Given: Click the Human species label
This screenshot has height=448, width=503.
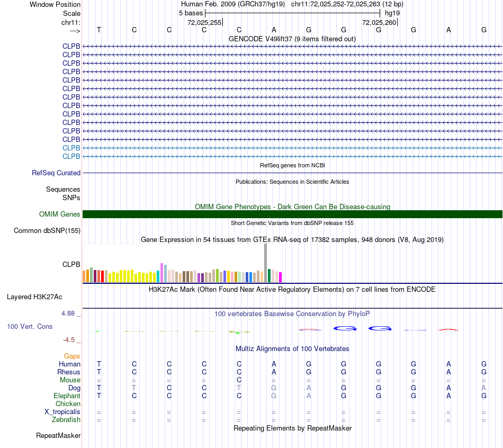Looking at the screenshot, I should coord(69,364).
